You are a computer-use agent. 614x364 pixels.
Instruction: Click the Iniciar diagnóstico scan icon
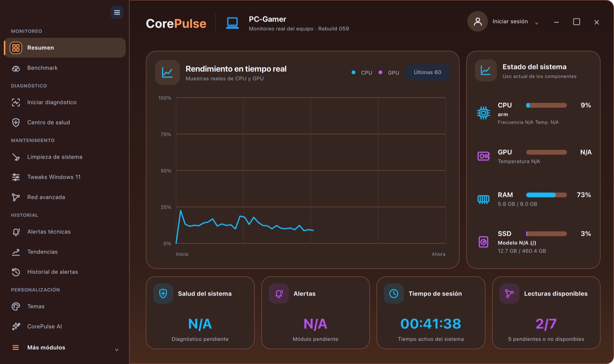pos(16,102)
